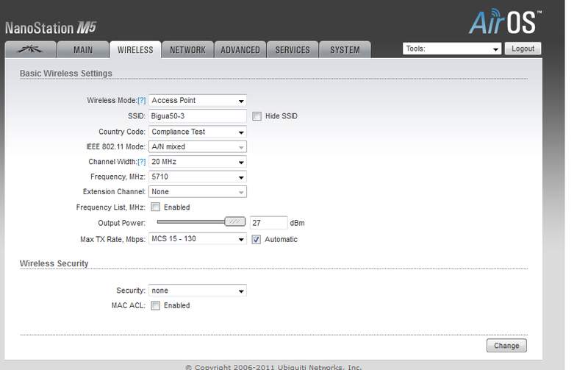
Task: Open the SERVICES tab
Action: 293,49
